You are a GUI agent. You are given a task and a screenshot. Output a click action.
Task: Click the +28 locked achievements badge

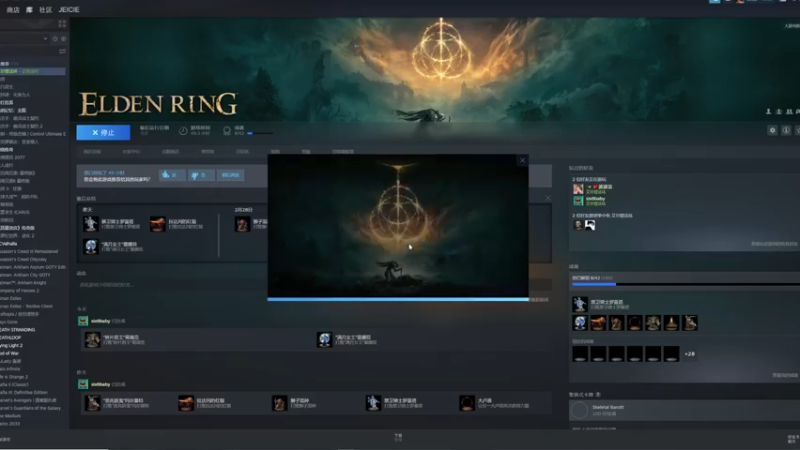click(x=689, y=354)
